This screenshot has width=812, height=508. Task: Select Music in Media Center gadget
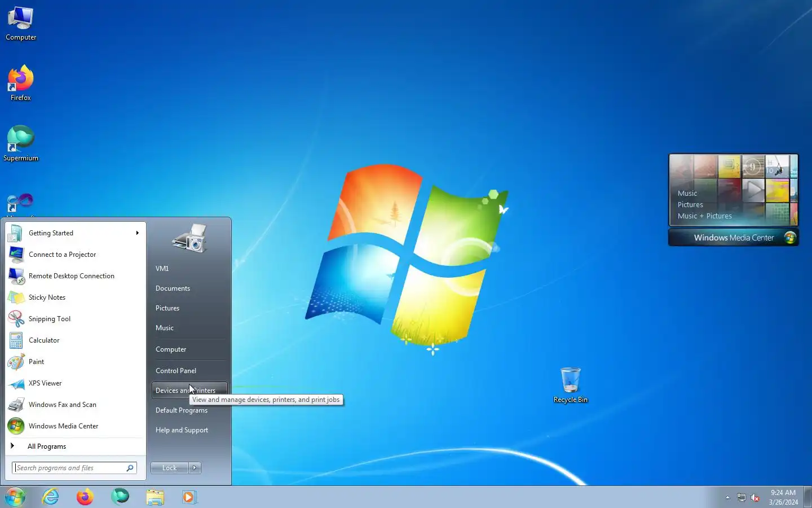point(687,194)
